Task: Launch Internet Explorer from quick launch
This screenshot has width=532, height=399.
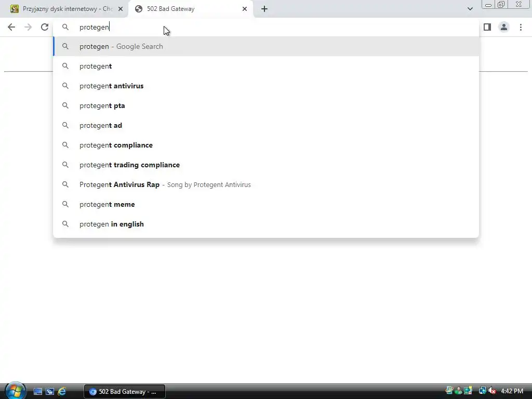Action: pos(62,392)
